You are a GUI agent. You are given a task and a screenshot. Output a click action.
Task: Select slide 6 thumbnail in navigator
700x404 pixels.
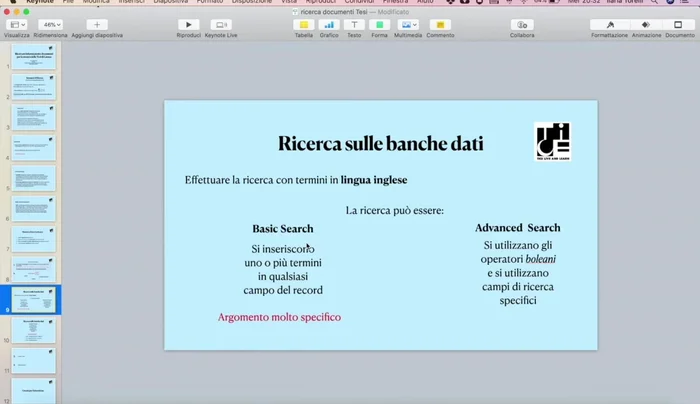click(34, 209)
